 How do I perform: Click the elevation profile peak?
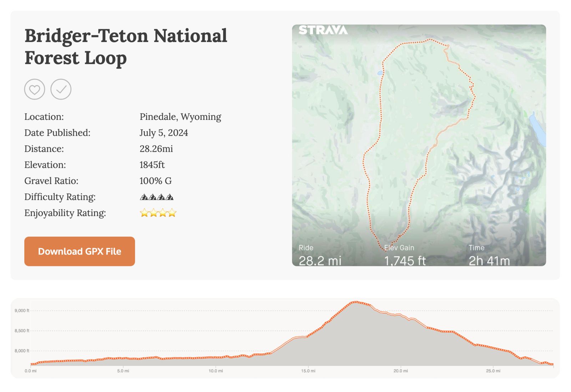tap(355, 302)
